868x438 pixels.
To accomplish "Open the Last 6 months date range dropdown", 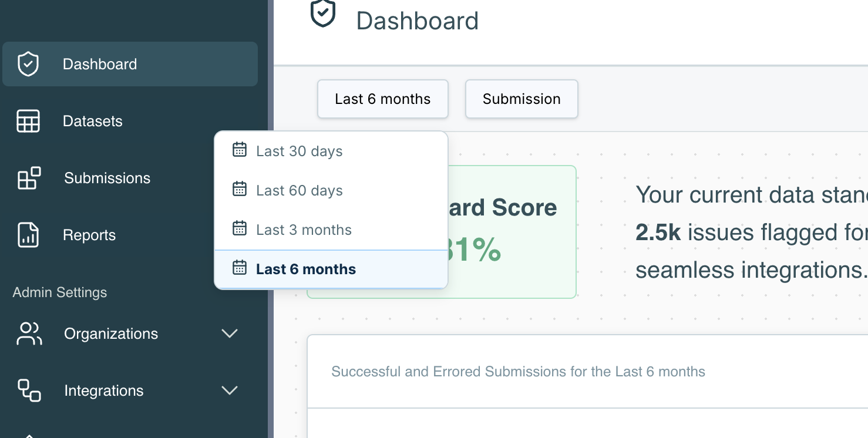I will (382, 99).
